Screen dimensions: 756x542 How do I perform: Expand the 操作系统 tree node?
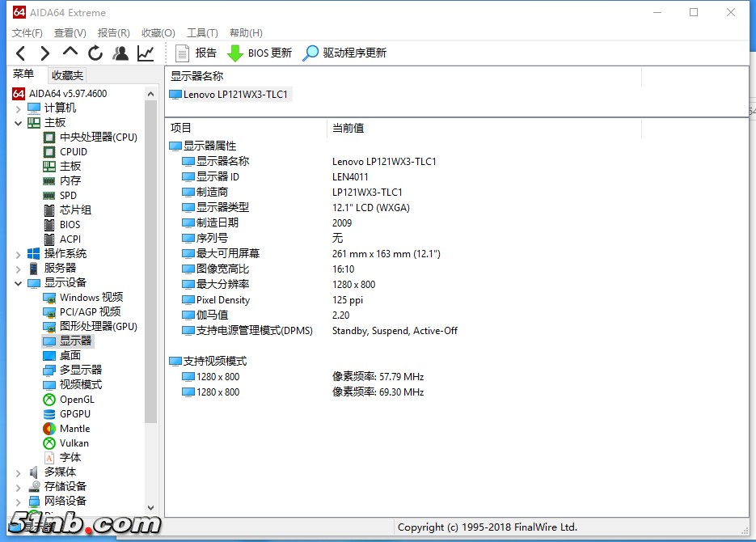(19, 254)
